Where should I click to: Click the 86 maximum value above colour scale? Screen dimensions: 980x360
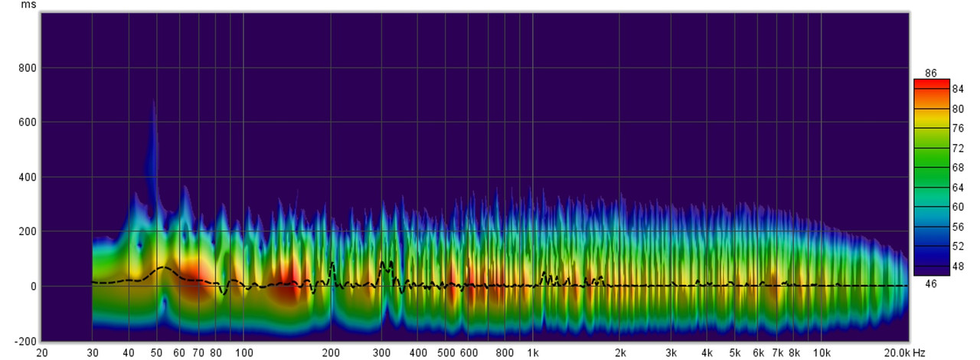click(931, 73)
